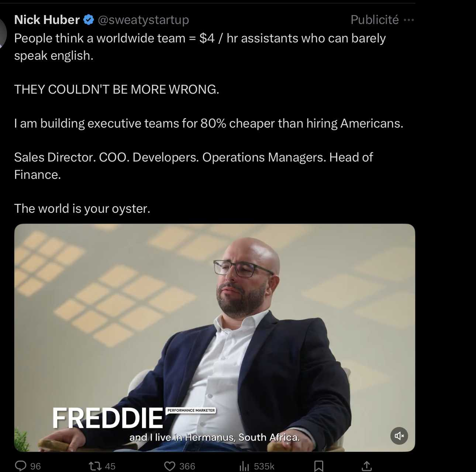Click the 535k views count

click(x=264, y=466)
